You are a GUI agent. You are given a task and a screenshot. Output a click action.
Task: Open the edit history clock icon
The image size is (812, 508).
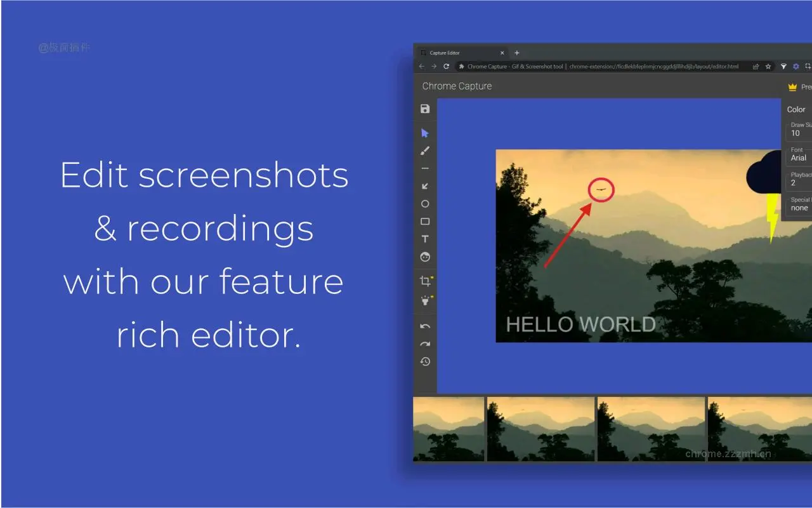point(425,362)
